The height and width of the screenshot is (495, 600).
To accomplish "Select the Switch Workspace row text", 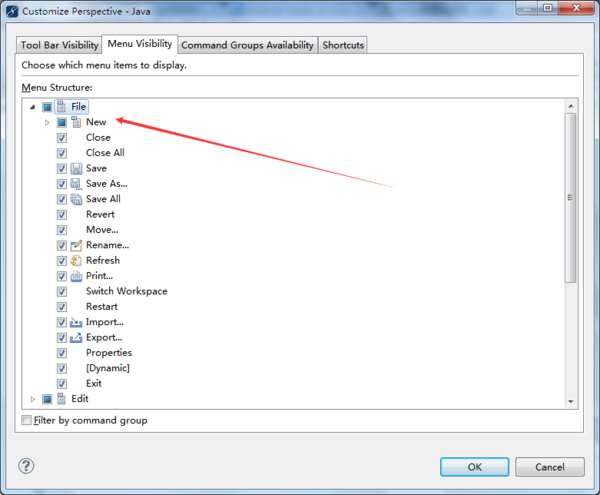I will (127, 291).
